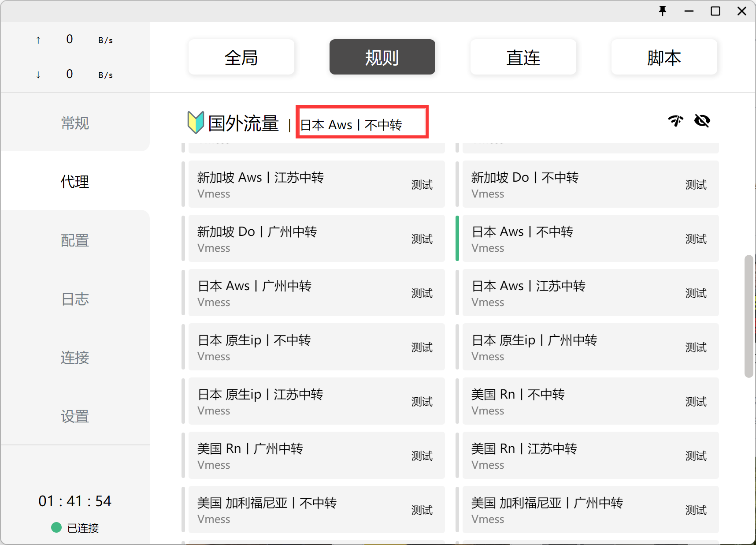This screenshot has width=756, height=545.
Task: Choose the 美国 Rn | 不中转 proxy node
Action: point(591,401)
